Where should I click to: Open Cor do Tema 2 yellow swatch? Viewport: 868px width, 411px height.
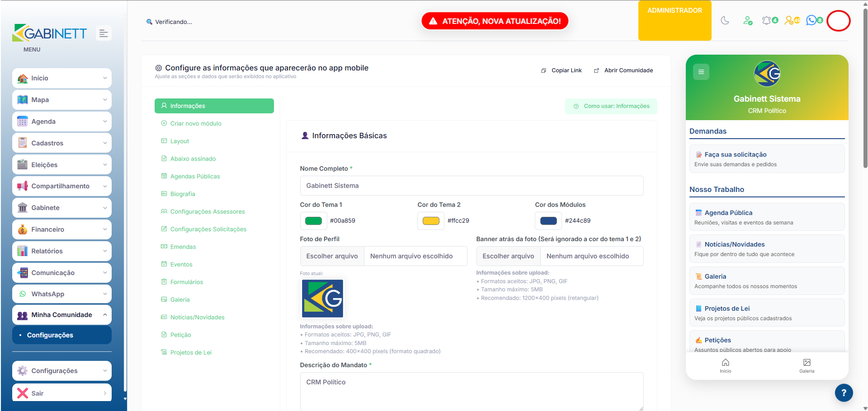pos(431,221)
